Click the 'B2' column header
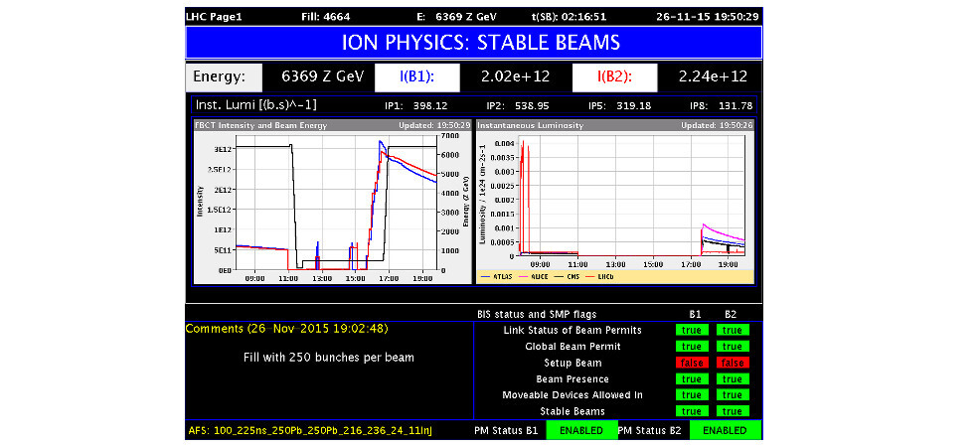Image resolution: width=980 pixels, height=447 pixels. 732,315
